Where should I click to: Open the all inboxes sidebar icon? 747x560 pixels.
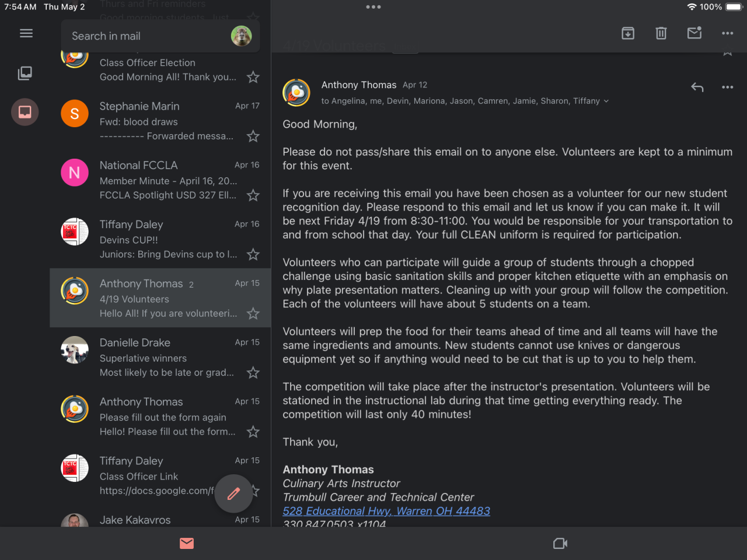click(25, 73)
